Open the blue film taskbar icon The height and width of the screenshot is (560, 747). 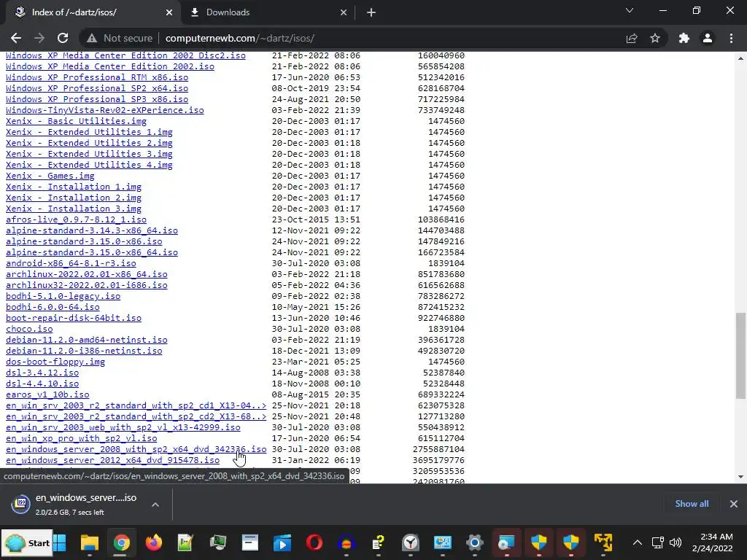pos(282,542)
